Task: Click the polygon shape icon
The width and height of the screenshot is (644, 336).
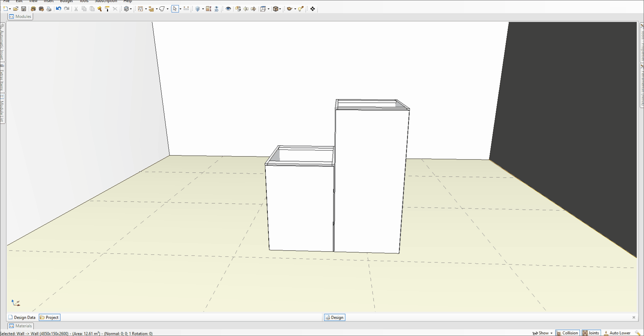Action: 162,9
